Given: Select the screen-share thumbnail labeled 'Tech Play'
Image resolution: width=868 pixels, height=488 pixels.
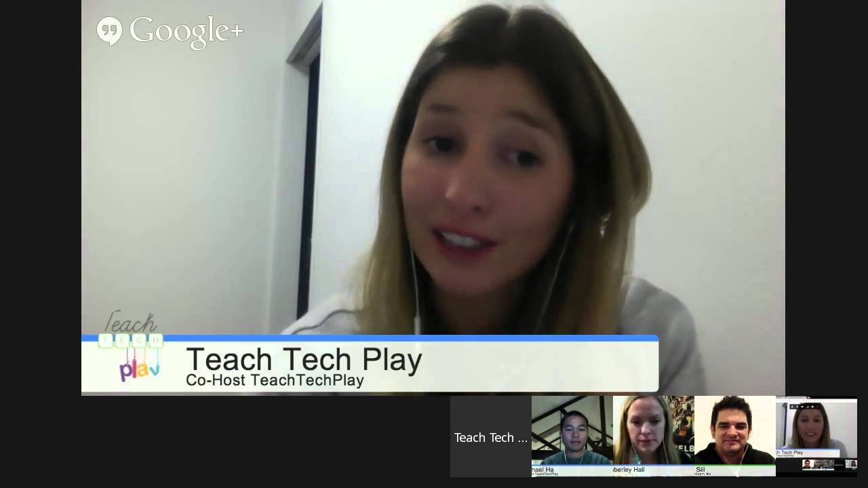Looking at the screenshot, I should (816, 436).
